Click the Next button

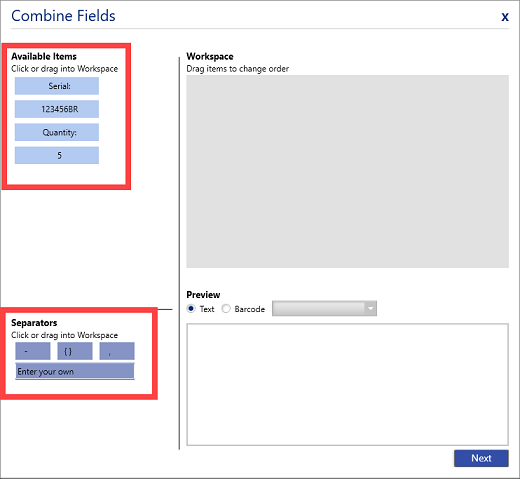click(x=481, y=458)
